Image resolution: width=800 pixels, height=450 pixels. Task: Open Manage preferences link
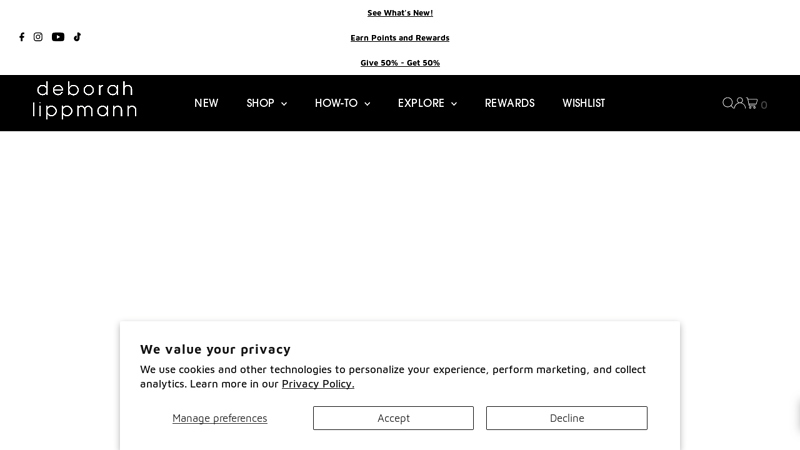(220, 418)
